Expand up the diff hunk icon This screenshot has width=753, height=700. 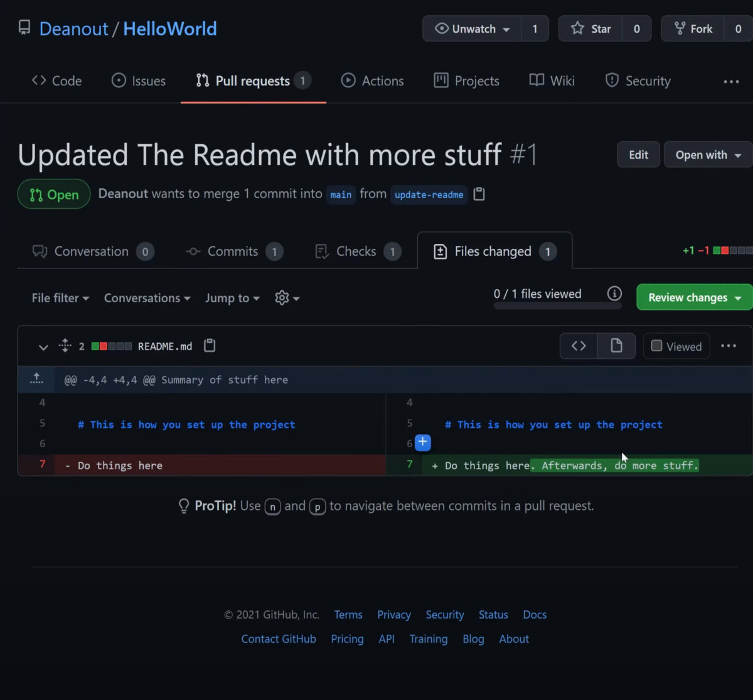pos(36,379)
